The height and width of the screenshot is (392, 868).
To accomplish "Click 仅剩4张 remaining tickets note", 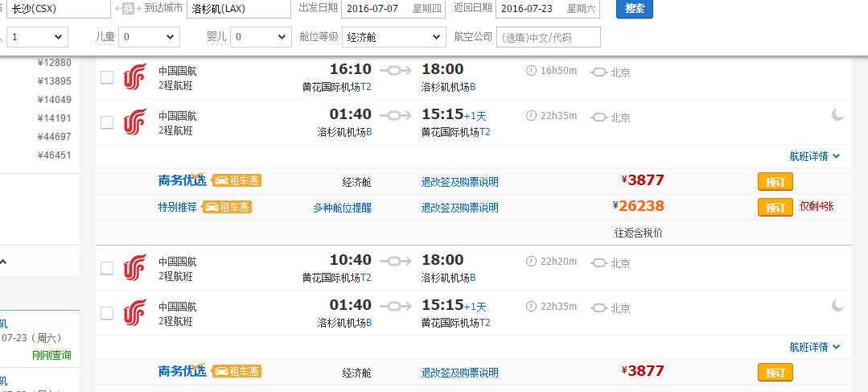I will [x=817, y=207].
